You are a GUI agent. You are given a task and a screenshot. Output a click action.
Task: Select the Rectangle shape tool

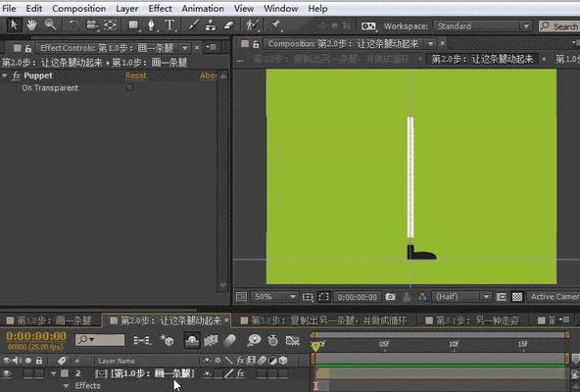pos(133,25)
